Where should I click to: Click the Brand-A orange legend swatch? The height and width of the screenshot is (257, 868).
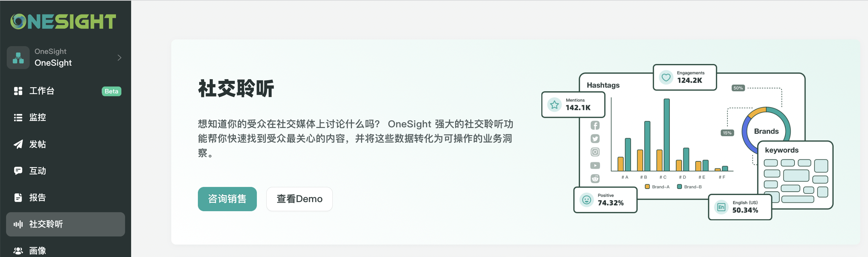click(x=647, y=187)
